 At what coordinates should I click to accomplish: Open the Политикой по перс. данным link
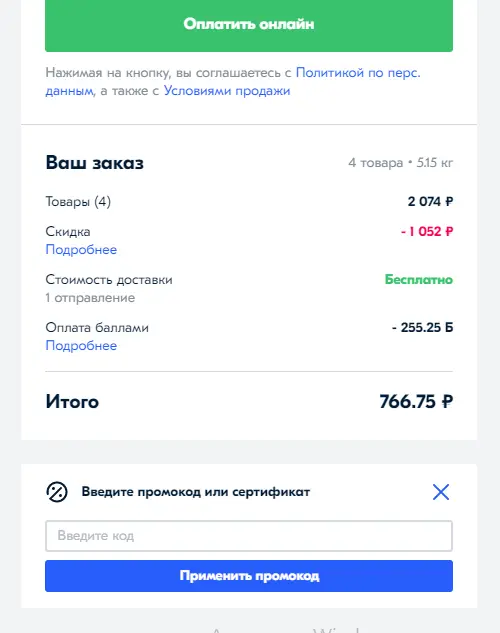(x=358, y=73)
